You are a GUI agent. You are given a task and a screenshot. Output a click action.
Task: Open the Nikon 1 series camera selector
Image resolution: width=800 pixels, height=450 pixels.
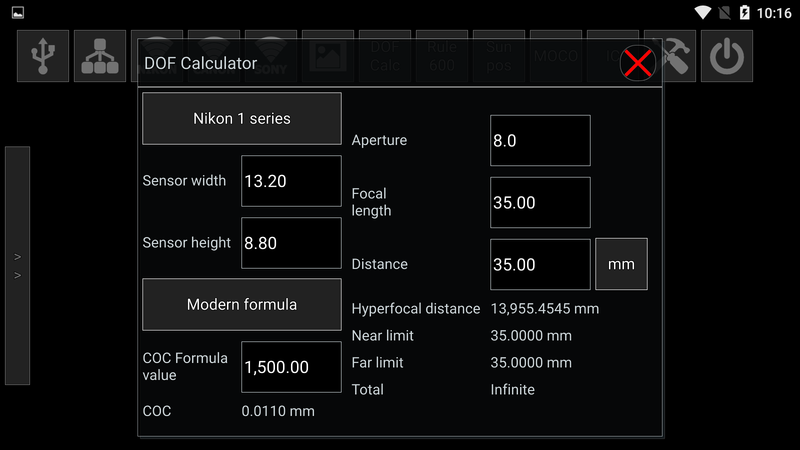[242, 119]
